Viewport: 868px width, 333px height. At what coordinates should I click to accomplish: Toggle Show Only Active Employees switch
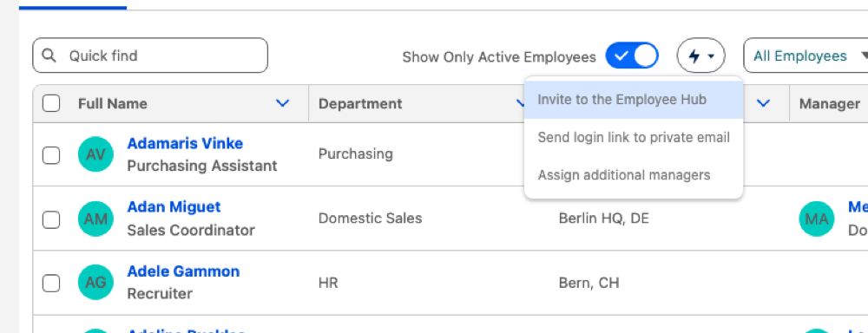pyautogui.click(x=632, y=55)
